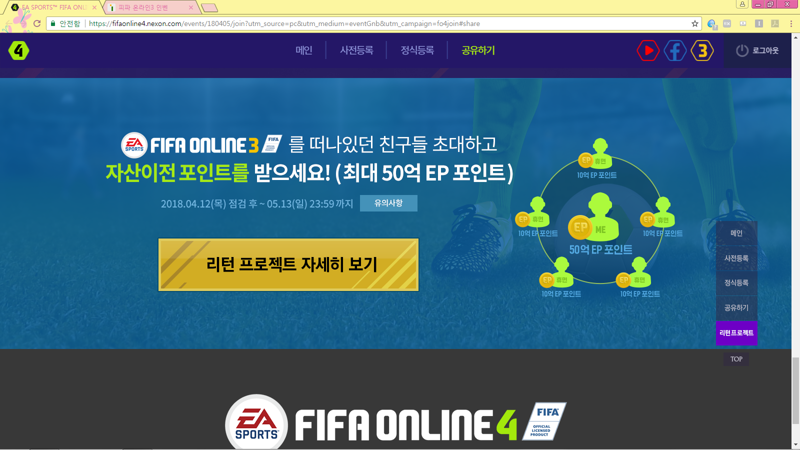Screen dimensions: 800x450
Task: Click the 유의사항 notice button
Action: coord(388,203)
